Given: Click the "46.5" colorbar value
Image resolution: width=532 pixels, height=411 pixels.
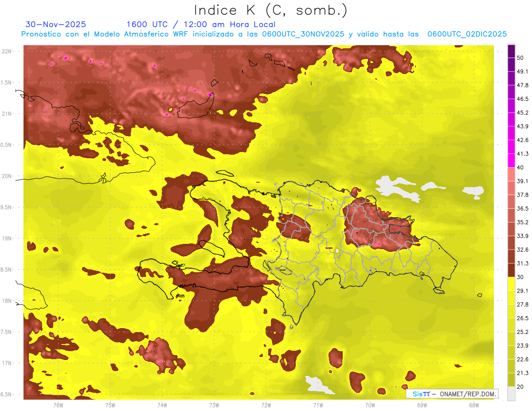Looking at the screenshot, I should coord(522,99).
